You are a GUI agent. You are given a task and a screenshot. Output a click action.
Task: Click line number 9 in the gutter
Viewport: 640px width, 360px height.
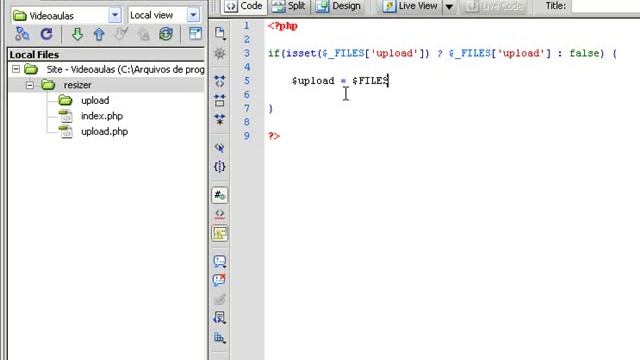pos(247,136)
